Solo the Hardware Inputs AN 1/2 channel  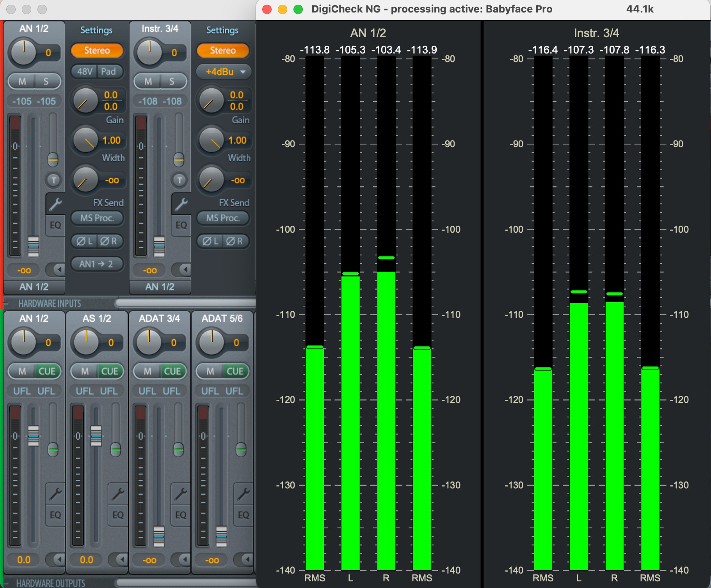pyautogui.click(x=47, y=81)
